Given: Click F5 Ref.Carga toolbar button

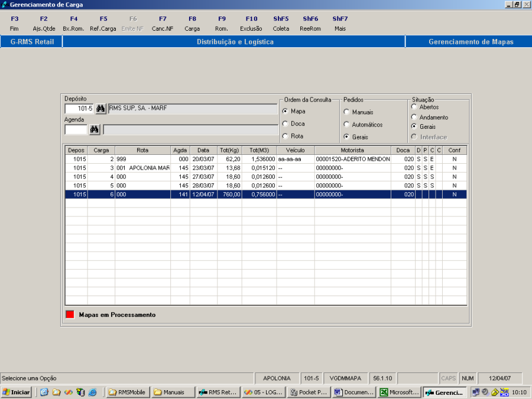Looking at the screenshot, I should (x=103, y=24).
